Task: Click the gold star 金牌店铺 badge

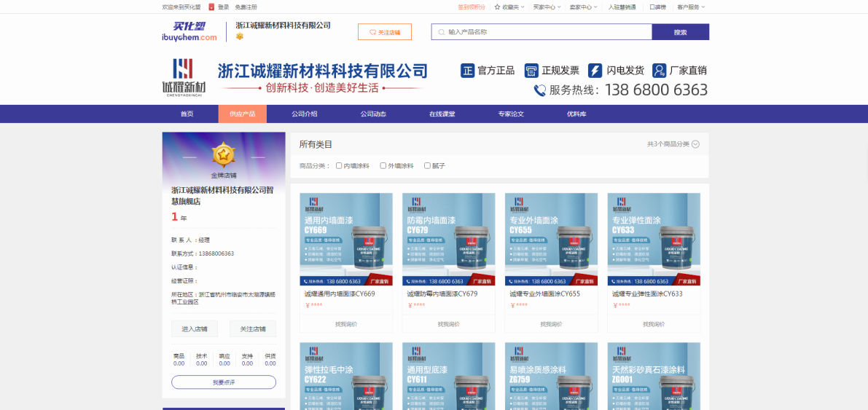Action: tap(223, 155)
